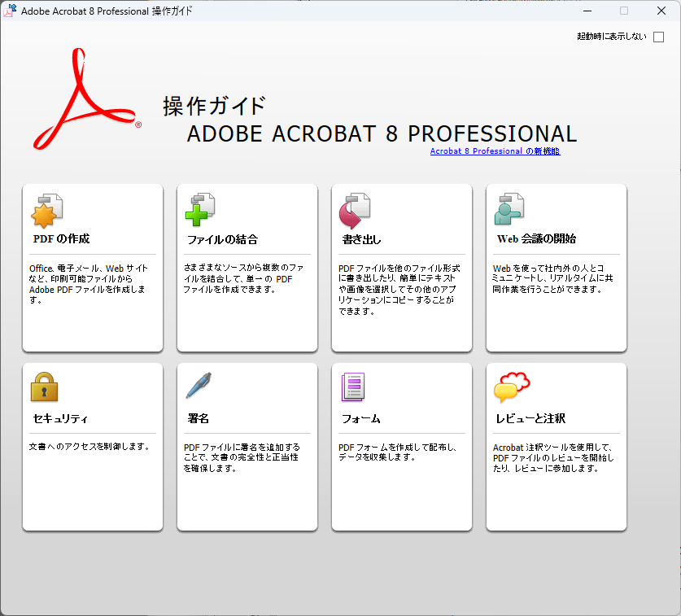Click the ファイルの結合 green plus icon
The image size is (681, 616).
pyautogui.click(x=200, y=210)
